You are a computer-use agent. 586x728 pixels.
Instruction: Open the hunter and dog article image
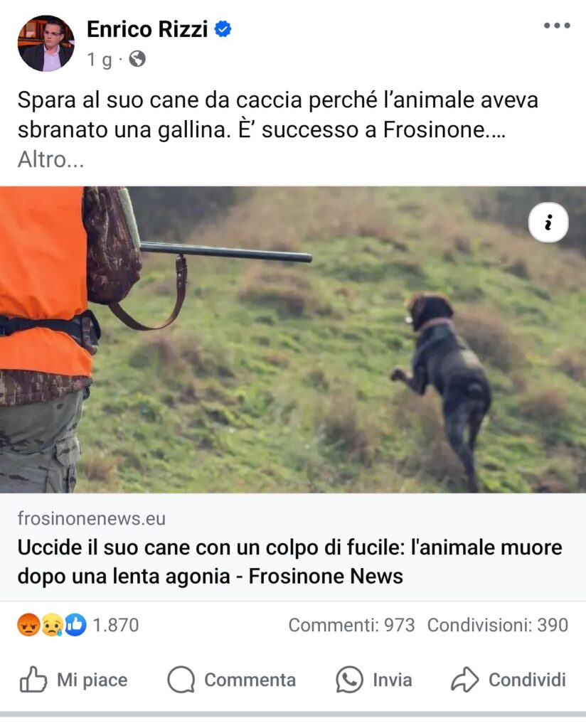pyautogui.click(x=293, y=339)
